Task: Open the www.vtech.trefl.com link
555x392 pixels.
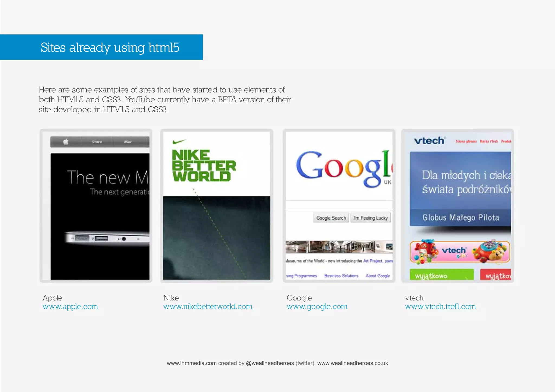Action: point(440,306)
